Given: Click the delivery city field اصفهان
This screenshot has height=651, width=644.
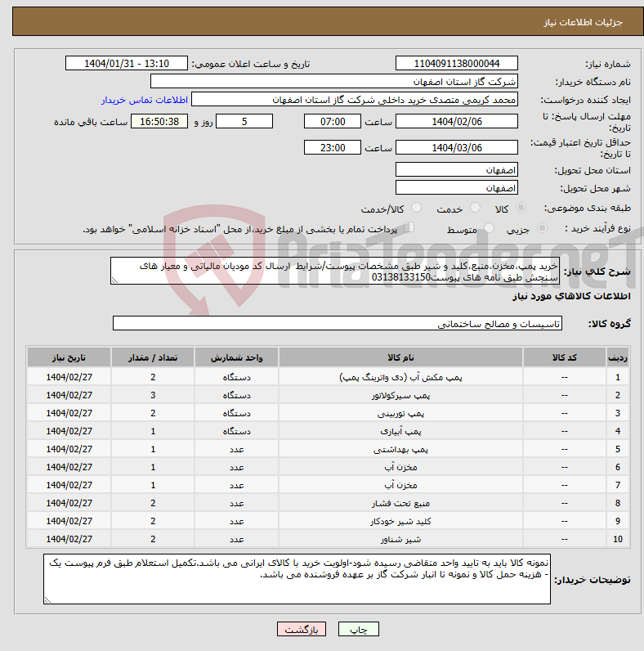Looking at the screenshot, I should 457,187.
